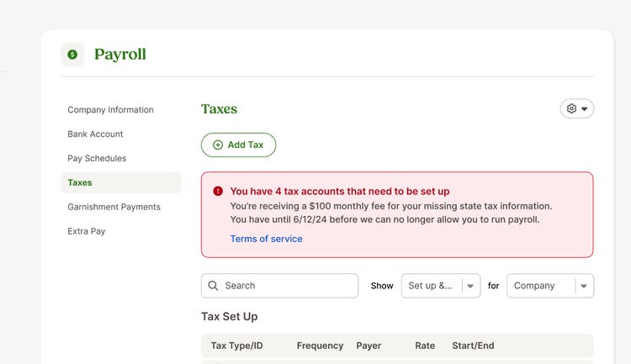631x364 pixels.
Task: Click the plus icon in Add Tax
Action: pos(218,145)
